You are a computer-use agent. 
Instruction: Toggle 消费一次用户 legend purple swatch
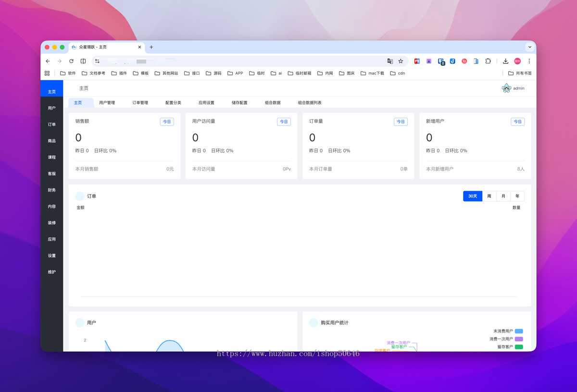[519, 339]
